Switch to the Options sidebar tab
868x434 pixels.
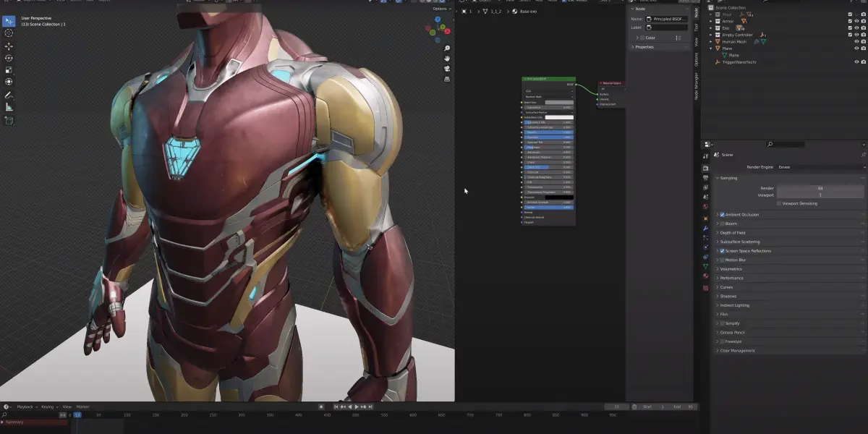(x=696, y=59)
